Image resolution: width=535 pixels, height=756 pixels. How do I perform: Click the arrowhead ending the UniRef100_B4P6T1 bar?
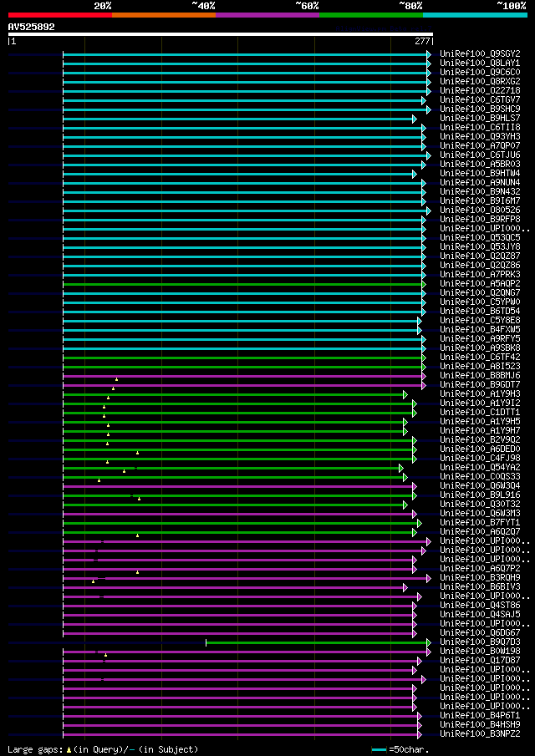coord(419,716)
